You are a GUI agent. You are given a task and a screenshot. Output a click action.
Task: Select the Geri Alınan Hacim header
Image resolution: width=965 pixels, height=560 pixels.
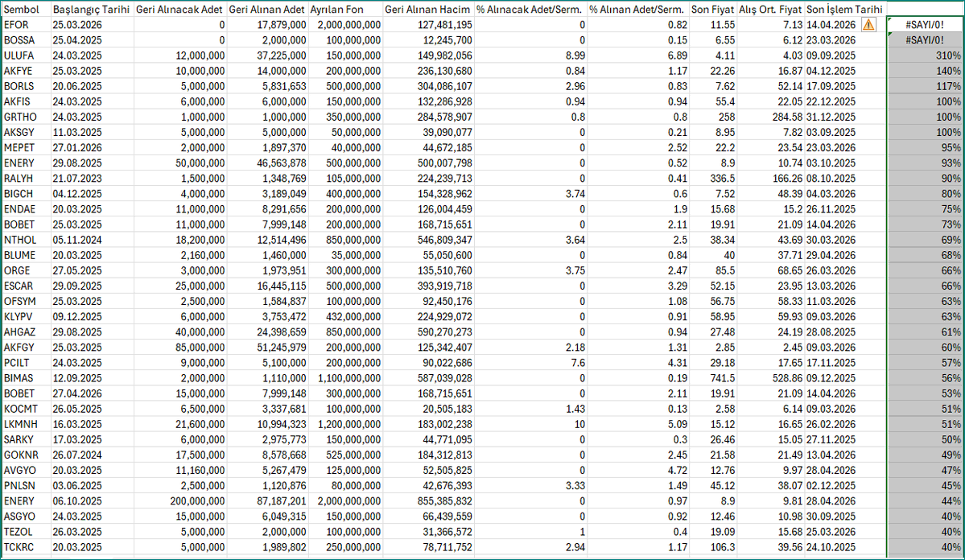pyautogui.click(x=427, y=9)
